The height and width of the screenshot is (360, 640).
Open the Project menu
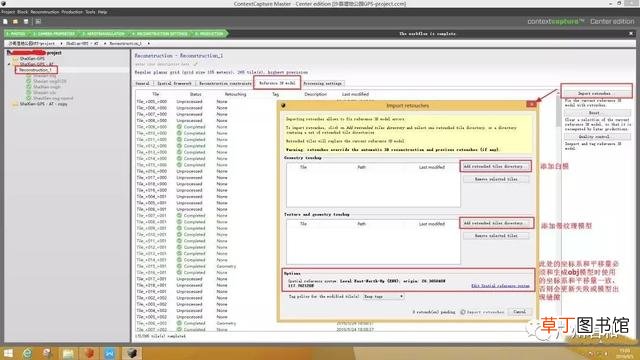click(8, 12)
